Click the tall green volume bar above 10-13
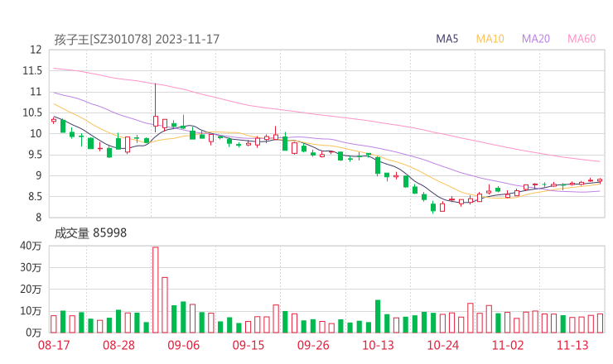Image resolution: width=613 pixels, height=364 pixels. (x=378, y=316)
